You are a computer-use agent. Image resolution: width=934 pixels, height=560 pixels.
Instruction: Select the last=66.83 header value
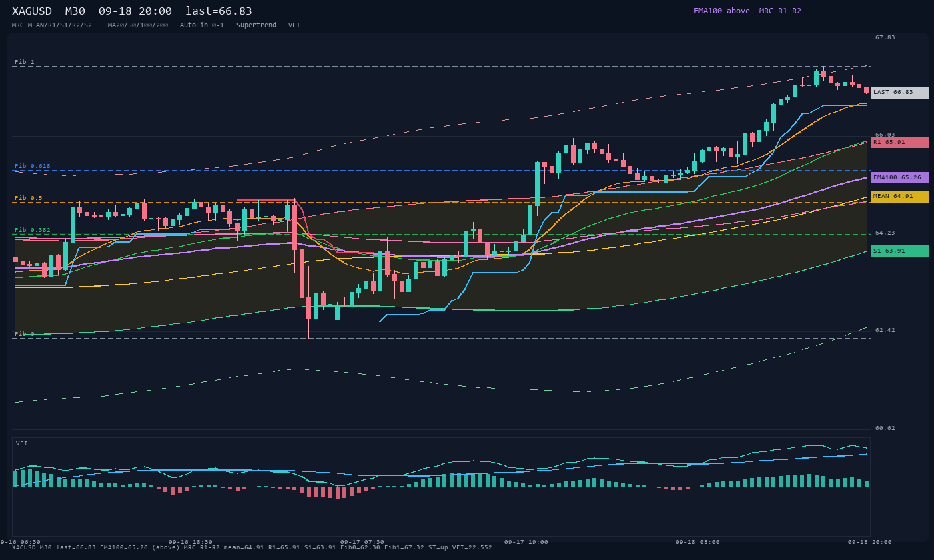pyautogui.click(x=219, y=11)
